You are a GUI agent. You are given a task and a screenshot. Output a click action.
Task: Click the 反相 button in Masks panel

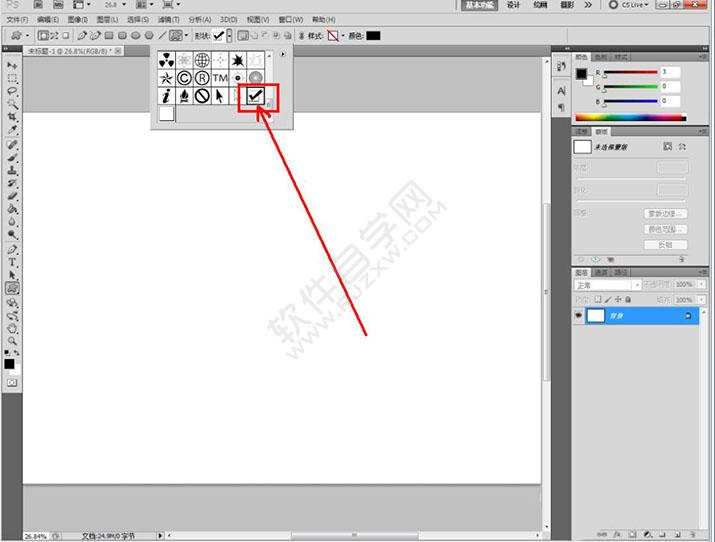tap(665, 245)
